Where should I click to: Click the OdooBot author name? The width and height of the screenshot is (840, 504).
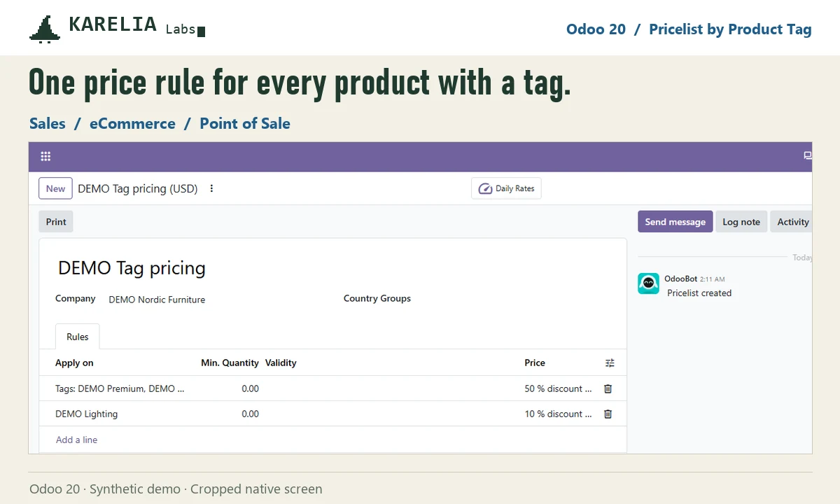pos(680,279)
